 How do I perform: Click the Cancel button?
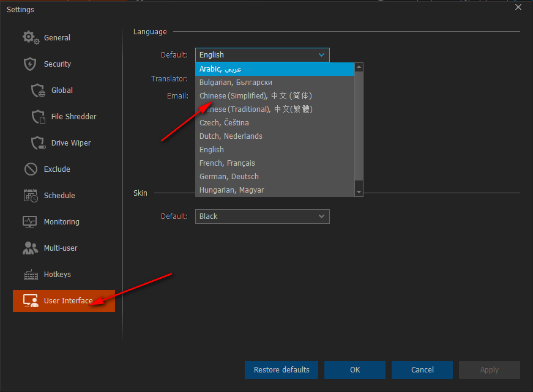[x=422, y=370]
